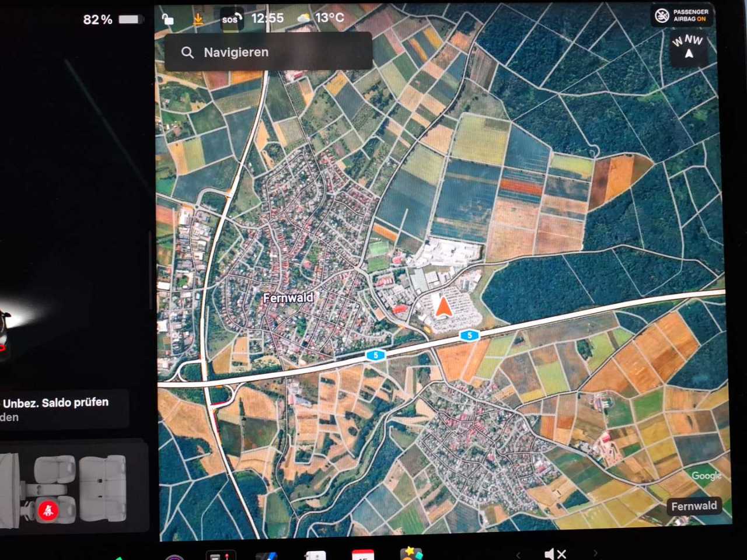
Task: Tap the SOS emergency call icon
Action: click(231, 19)
